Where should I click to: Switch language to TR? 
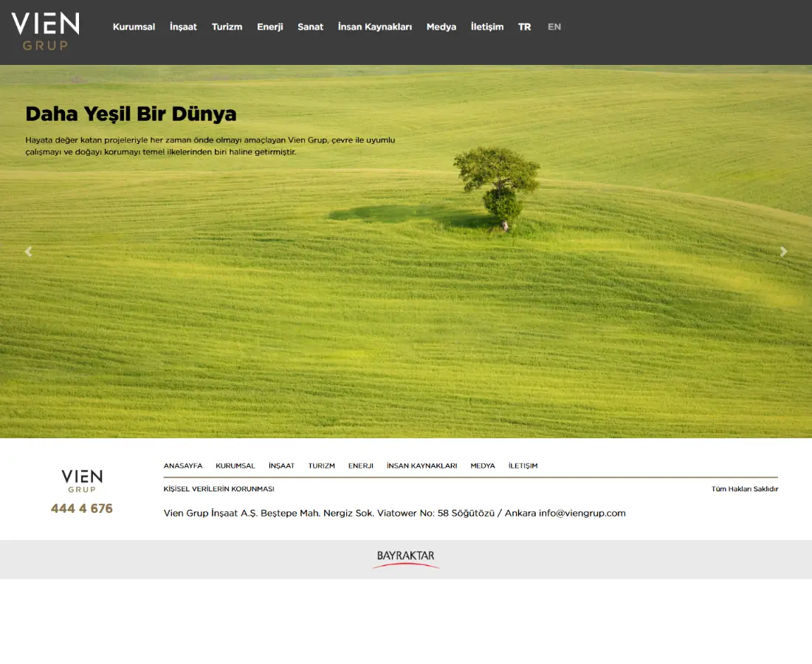(525, 27)
